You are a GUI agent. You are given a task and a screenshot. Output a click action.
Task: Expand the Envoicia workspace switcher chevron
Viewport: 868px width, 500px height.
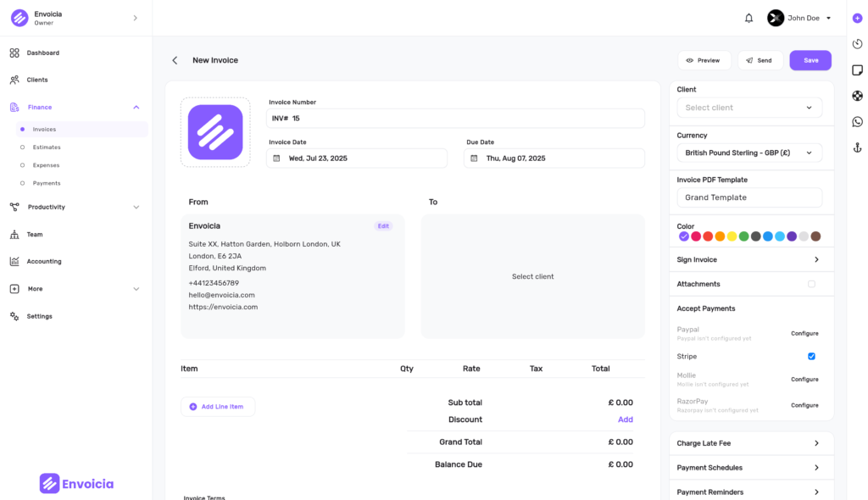tap(135, 19)
